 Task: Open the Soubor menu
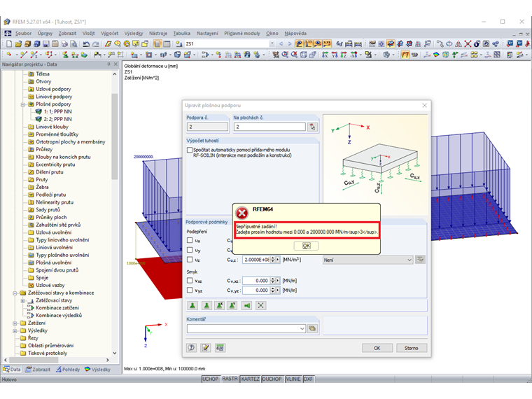23,34
